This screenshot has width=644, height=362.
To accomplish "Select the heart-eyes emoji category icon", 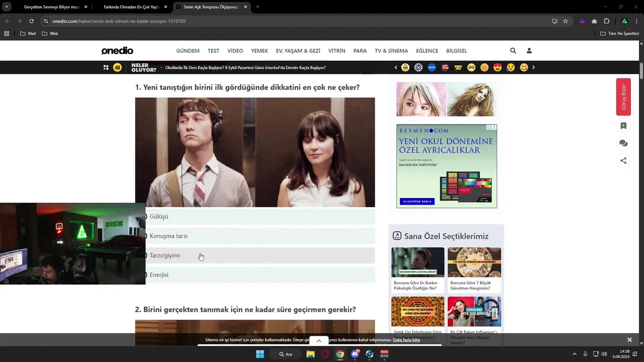I will (498, 67).
